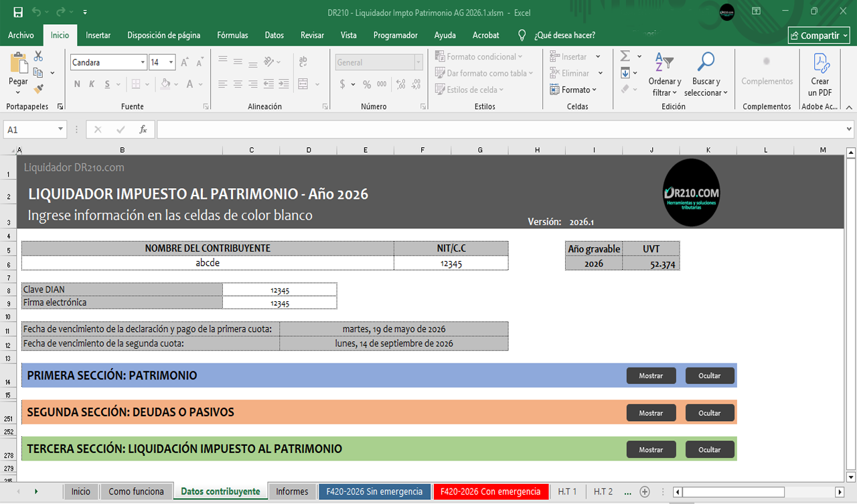Select the Format Painter brush icon
The width and height of the screenshot is (857, 504).
[x=38, y=88]
